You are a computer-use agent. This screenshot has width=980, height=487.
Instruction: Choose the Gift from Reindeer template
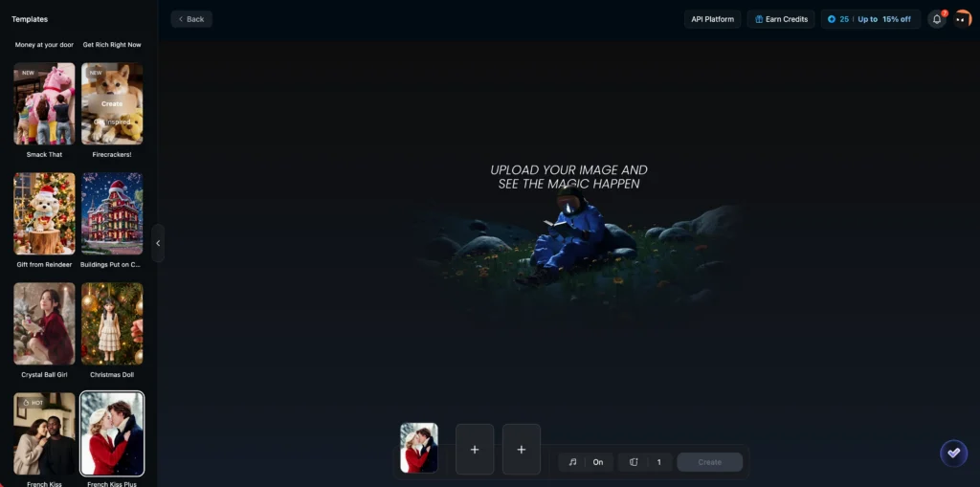[44, 213]
